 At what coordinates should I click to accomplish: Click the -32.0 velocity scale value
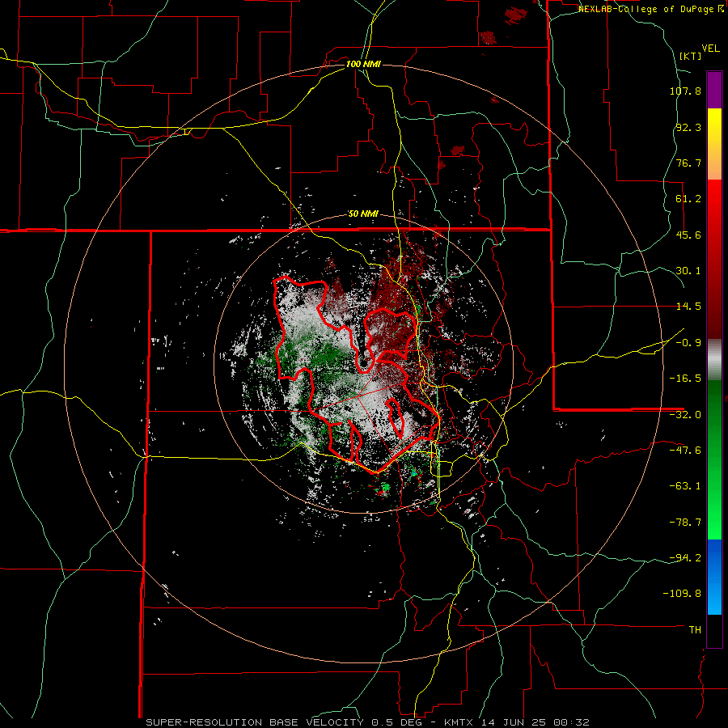685,415
